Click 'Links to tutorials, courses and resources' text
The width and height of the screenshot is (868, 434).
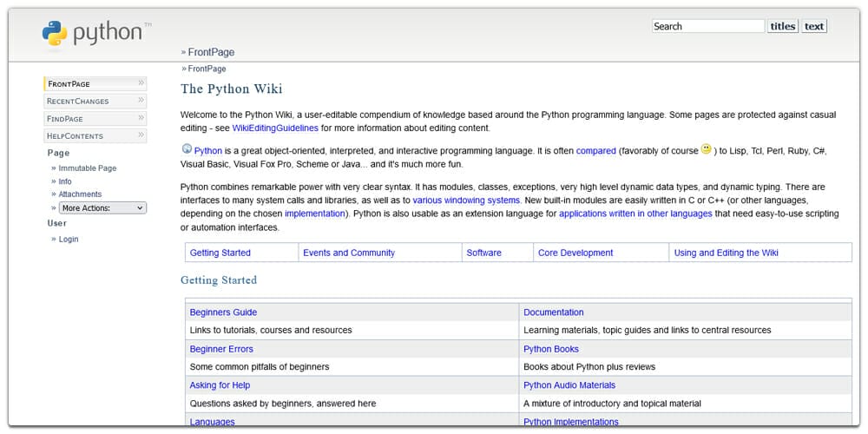(271, 330)
